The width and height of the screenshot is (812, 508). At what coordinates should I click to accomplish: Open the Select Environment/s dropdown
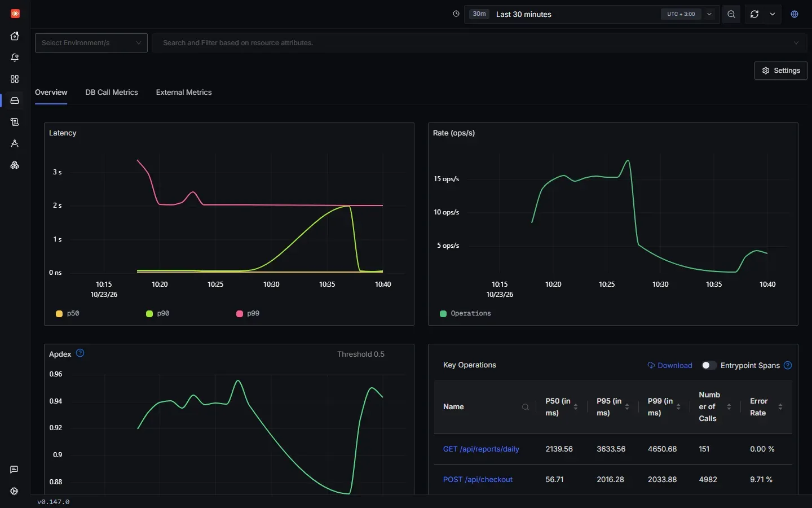point(91,43)
